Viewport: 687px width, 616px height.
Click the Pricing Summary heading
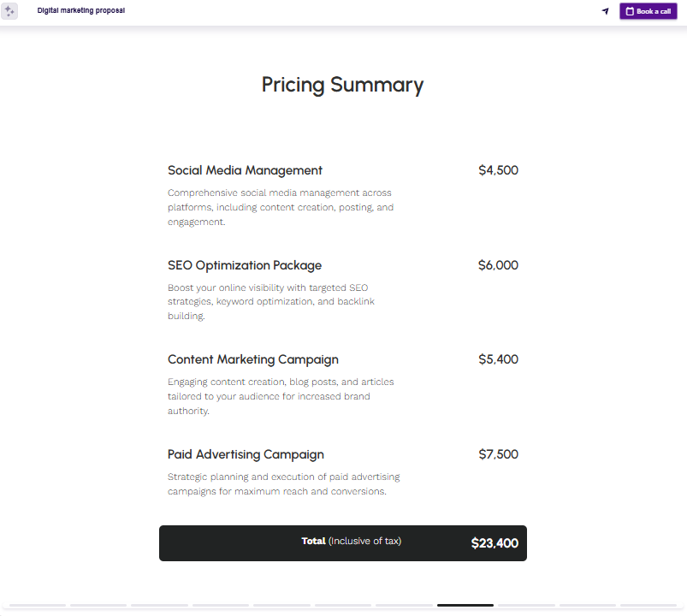pos(342,85)
